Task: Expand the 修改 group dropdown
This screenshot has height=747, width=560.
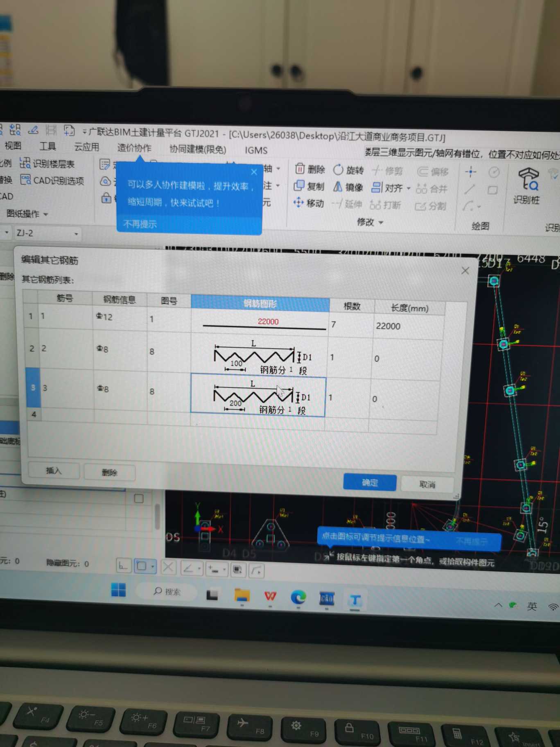Action: pos(370,222)
